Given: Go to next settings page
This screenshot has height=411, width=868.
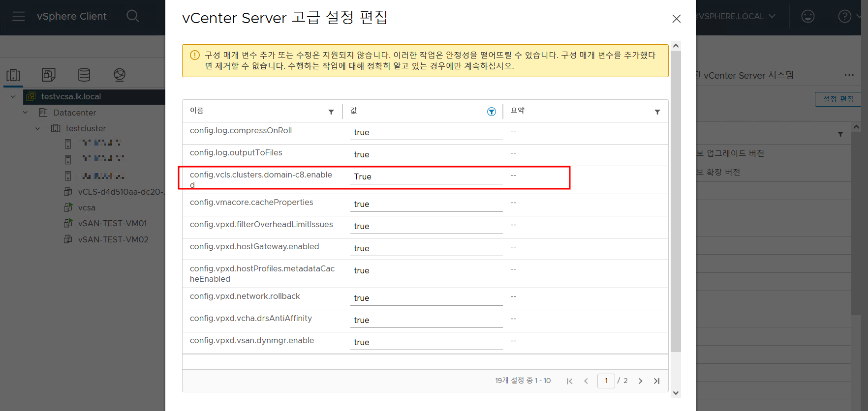Looking at the screenshot, I should pos(640,381).
